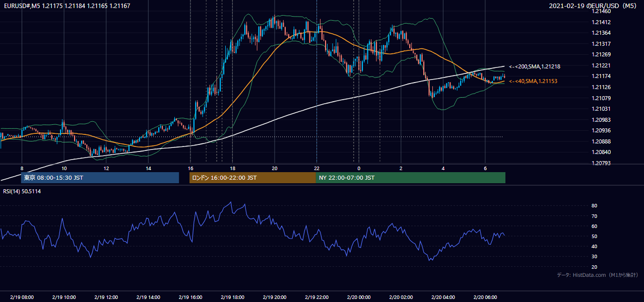This screenshot has height=302, width=644.
Task: Click hour marker 4 on the price chart axis
Action: (x=443, y=168)
